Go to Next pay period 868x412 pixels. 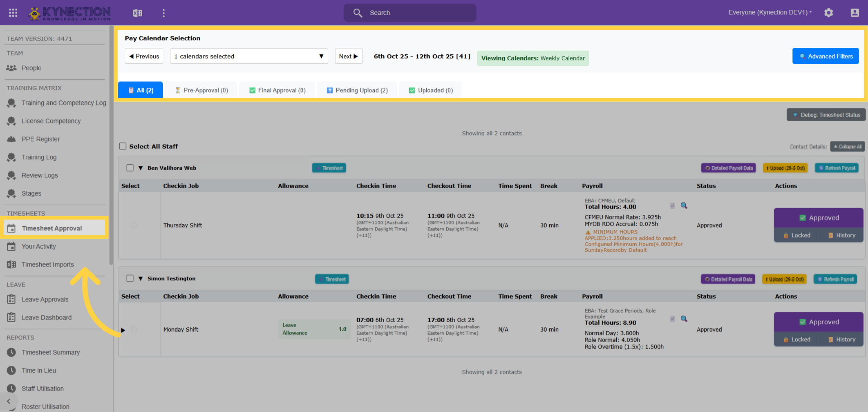[x=349, y=56]
